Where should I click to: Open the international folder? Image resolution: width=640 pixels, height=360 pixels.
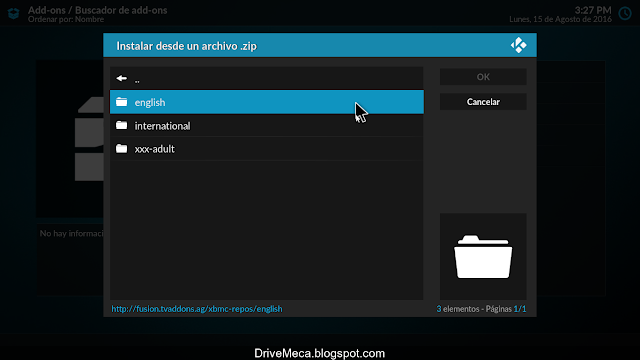click(267, 126)
